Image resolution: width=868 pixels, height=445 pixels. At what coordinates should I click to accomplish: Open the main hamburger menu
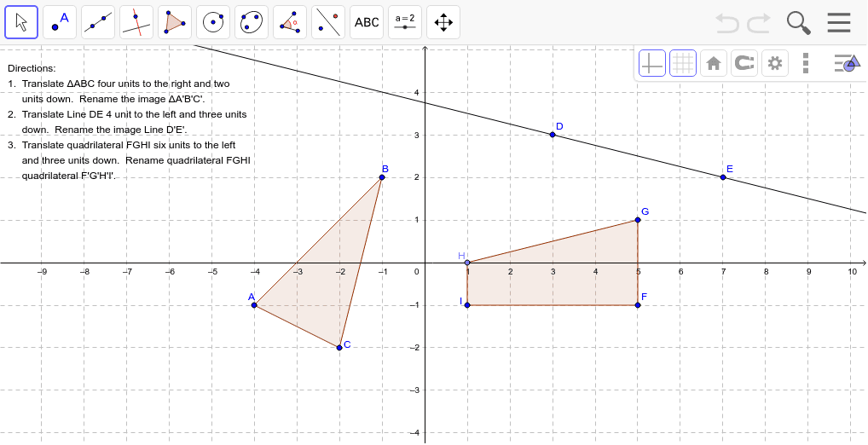tap(839, 23)
